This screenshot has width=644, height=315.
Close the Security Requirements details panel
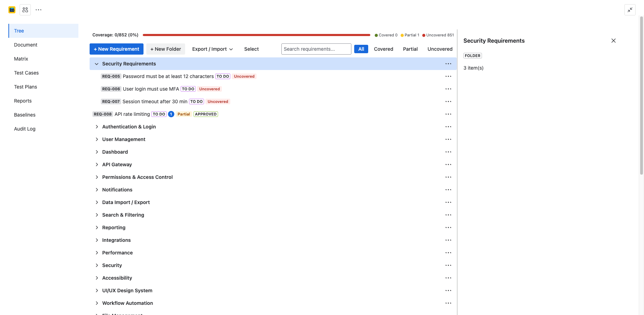(613, 41)
